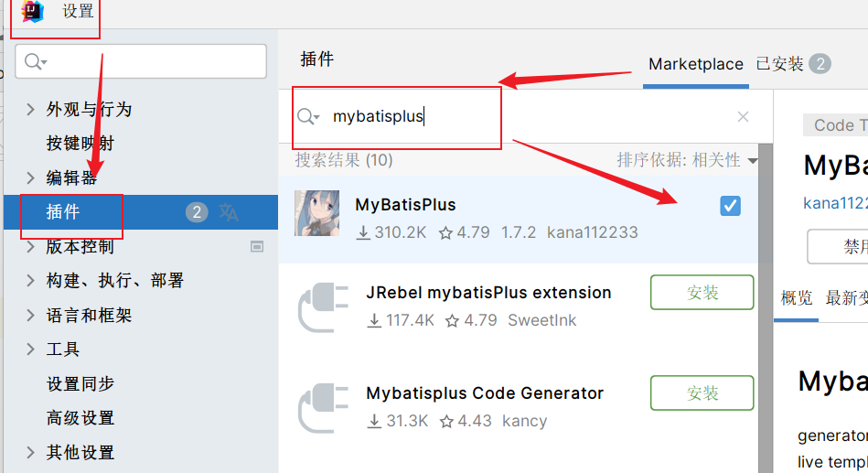The height and width of the screenshot is (473, 868).
Task: Click the MyBatisPlus plugin avatar thumbnail
Action: pos(316,213)
